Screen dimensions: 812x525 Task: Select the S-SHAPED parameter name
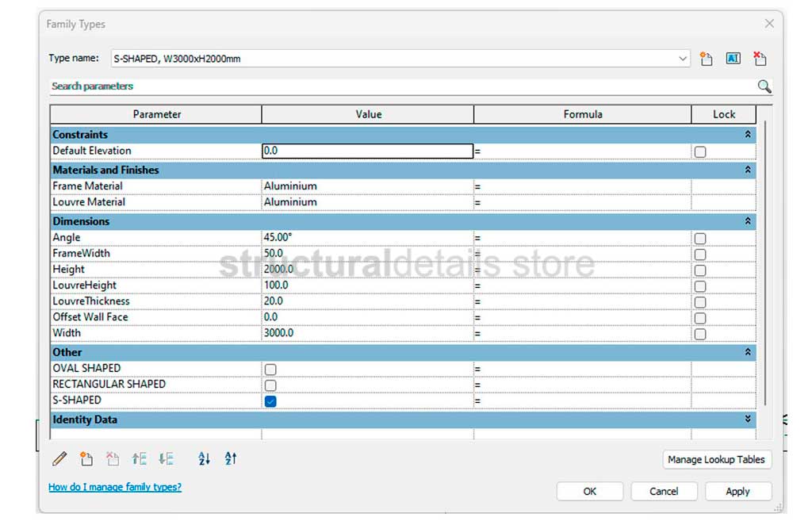coord(77,400)
